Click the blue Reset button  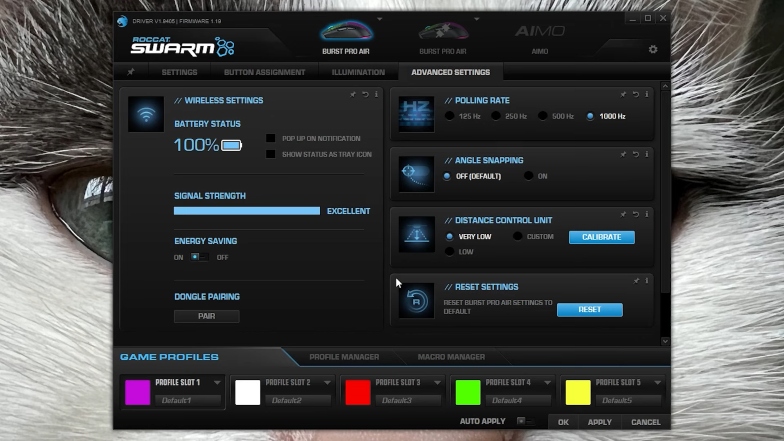tap(590, 310)
